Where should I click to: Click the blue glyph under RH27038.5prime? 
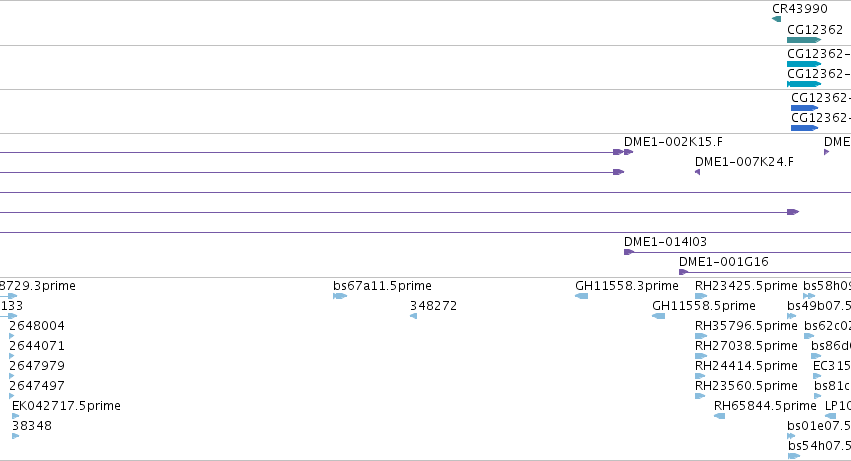pyautogui.click(x=701, y=356)
